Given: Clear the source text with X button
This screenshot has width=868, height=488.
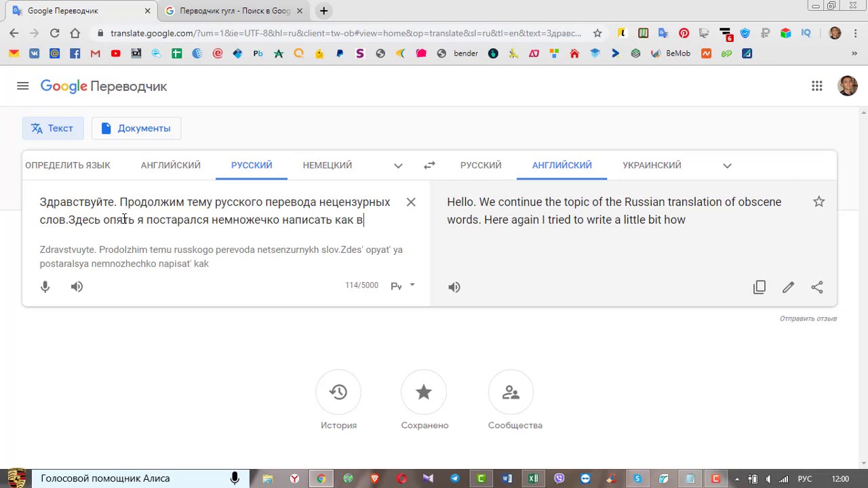Looking at the screenshot, I should pos(411,202).
